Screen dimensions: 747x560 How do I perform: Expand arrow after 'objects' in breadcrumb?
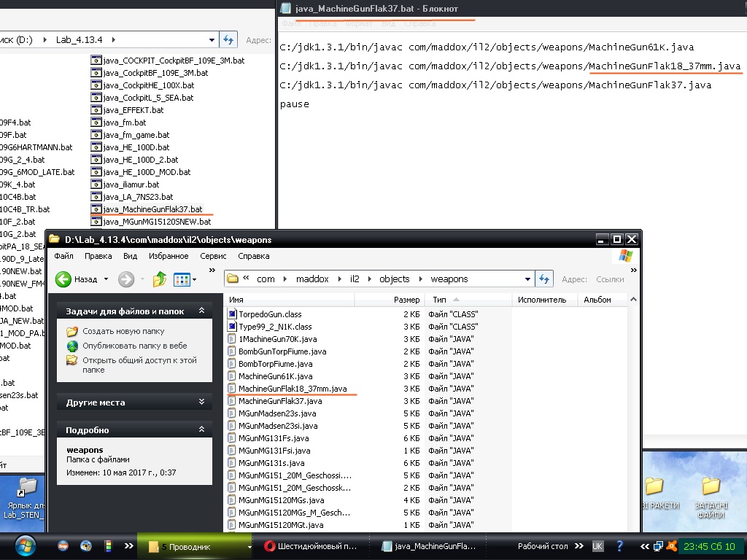(420, 279)
